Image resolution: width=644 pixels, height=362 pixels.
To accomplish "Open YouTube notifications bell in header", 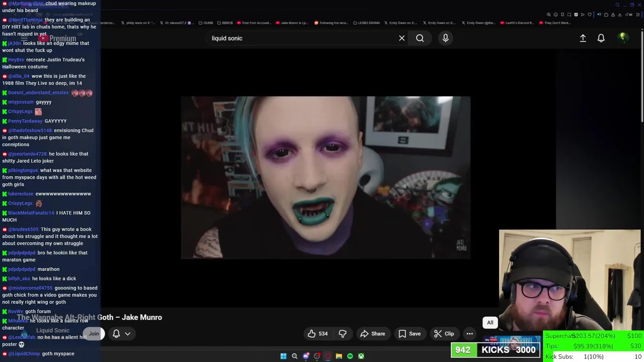I will point(601,38).
